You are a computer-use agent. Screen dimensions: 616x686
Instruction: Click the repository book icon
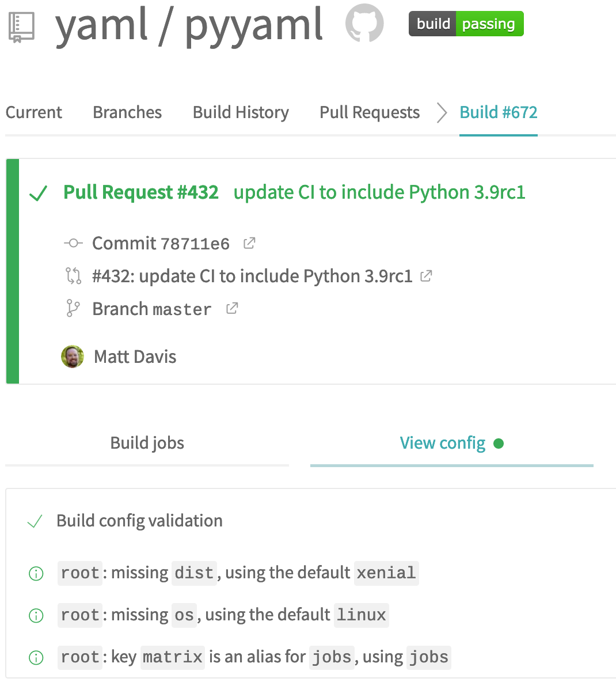[21, 27]
